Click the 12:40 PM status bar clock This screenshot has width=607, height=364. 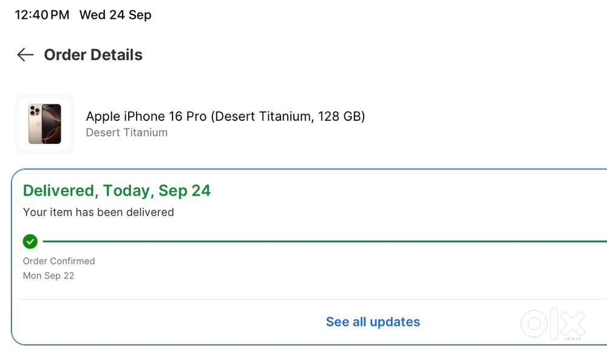pos(42,15)
